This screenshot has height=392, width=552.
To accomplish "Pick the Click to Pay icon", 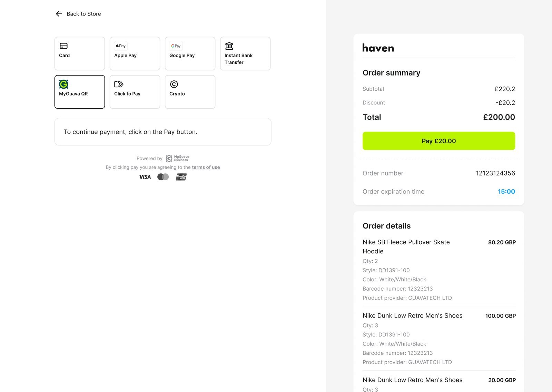I will pyautogui.click(x=119, y=84).
